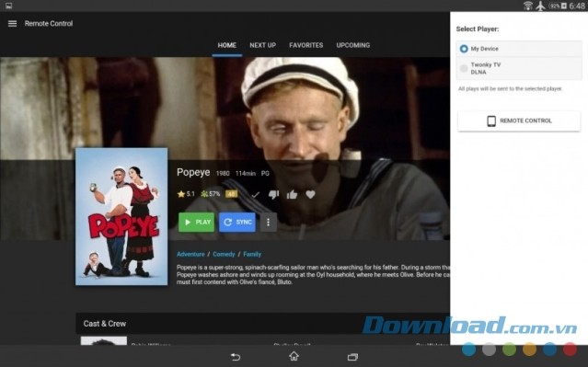Open the Remote Control button
588x367 pixels.
coord(519,120)
